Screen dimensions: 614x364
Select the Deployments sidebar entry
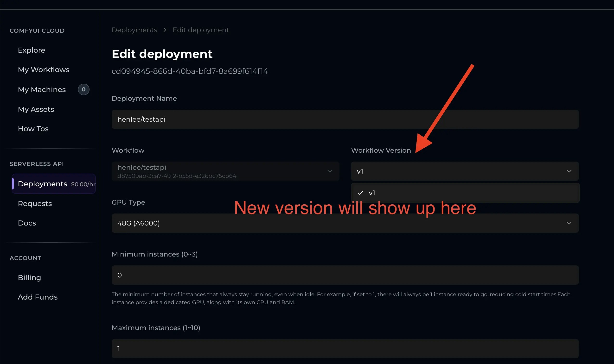(x=42, y=184)
